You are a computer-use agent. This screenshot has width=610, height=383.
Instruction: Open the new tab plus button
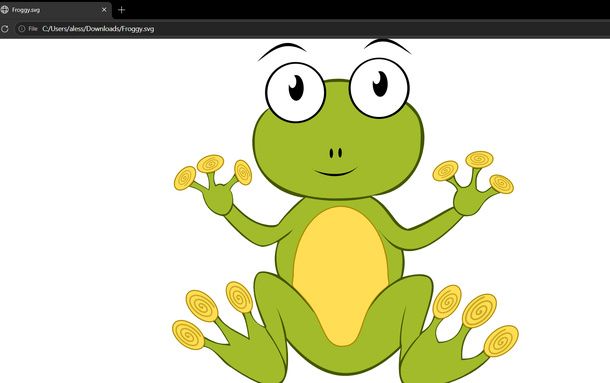pos(121,10)
